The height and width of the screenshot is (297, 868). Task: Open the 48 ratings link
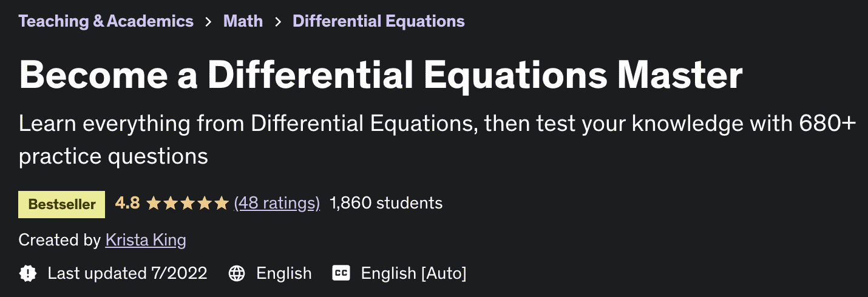pos(277,203)
